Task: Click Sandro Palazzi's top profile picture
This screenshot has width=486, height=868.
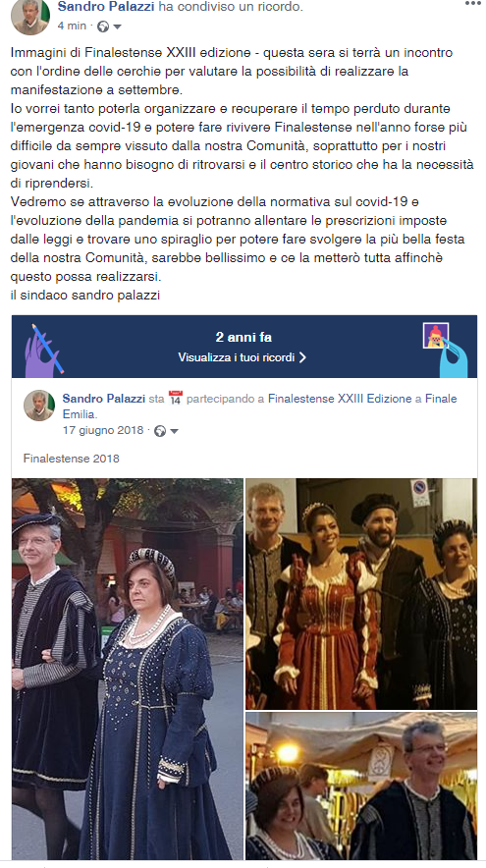Action: tap(29, 17)
